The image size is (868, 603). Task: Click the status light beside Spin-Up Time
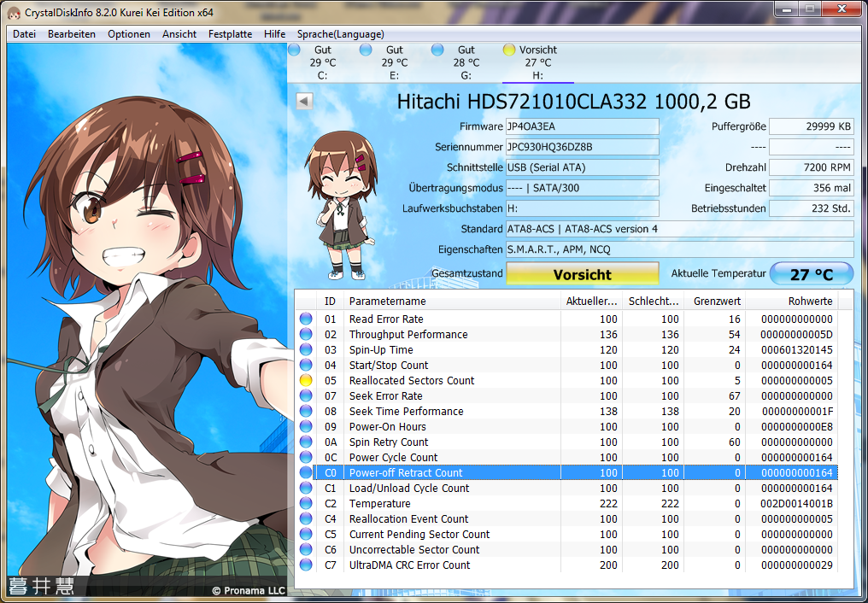305,349
